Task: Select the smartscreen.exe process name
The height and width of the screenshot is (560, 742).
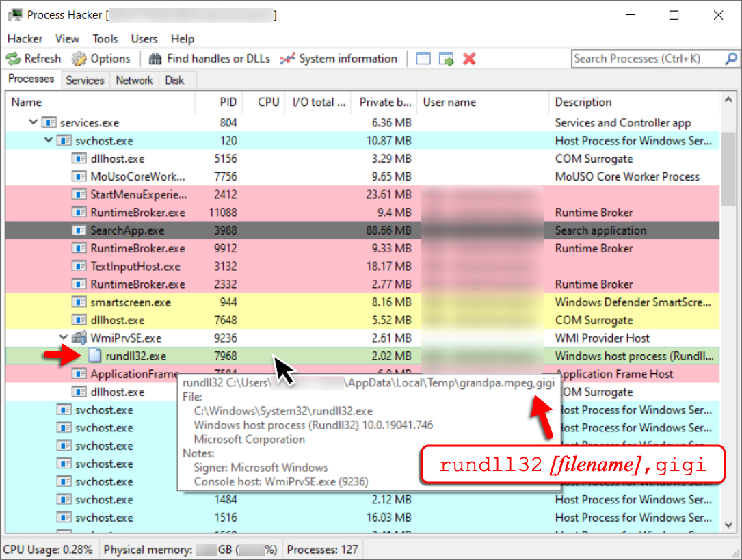Action: (131, 302)
